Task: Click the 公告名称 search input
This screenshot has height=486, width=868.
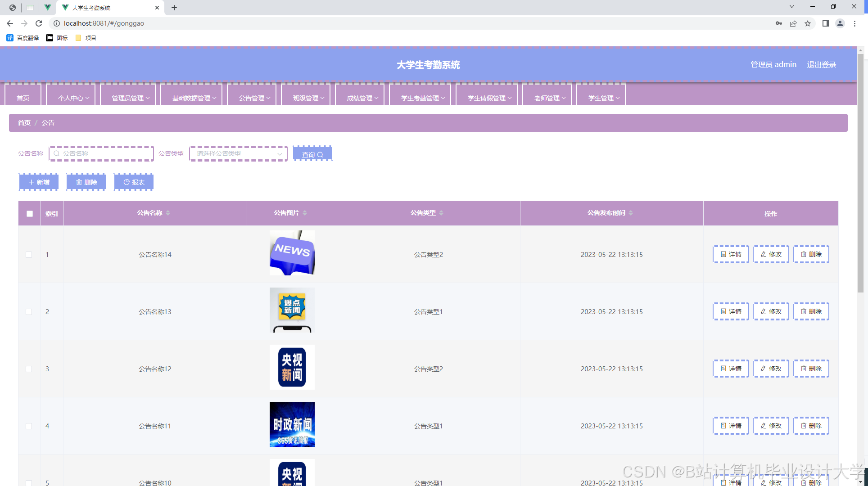Action: [102, 153]
